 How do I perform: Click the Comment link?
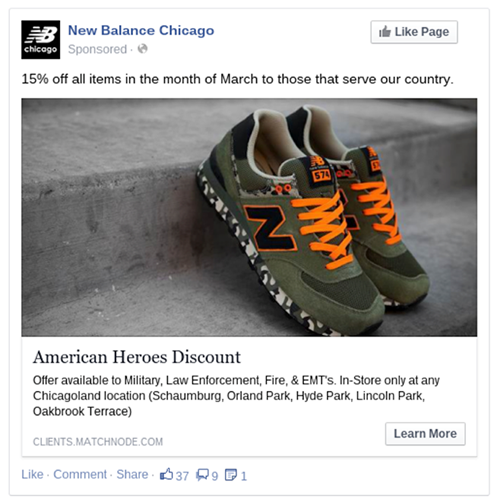pos(80,474)
